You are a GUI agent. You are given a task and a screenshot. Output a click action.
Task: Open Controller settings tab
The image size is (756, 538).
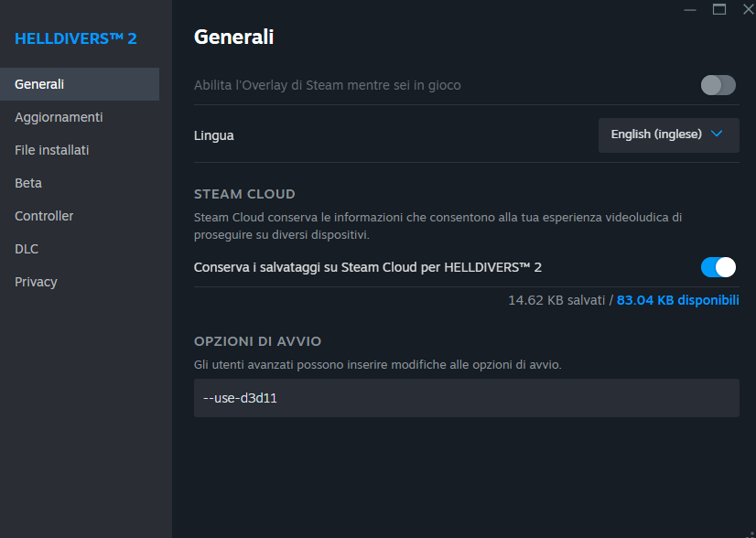tap(44, 216)
